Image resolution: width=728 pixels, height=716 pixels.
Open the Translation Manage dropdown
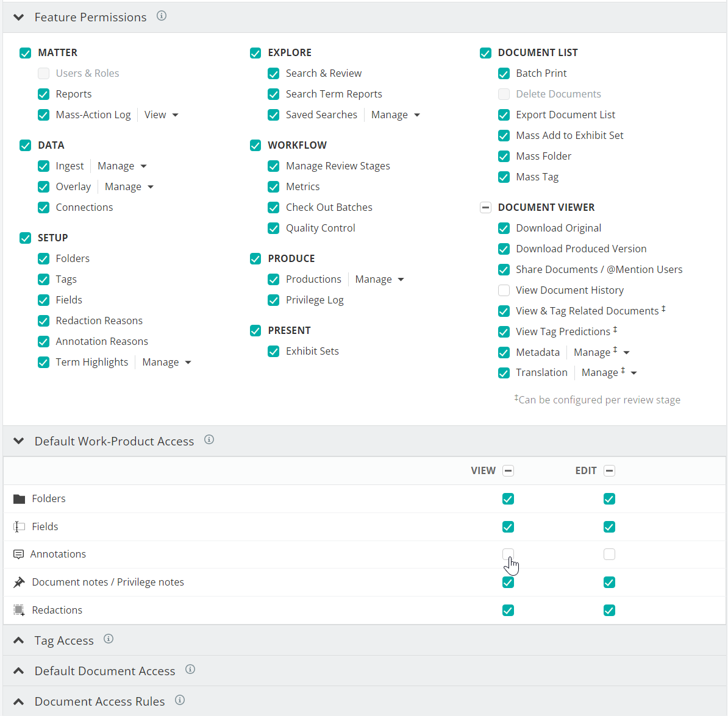(610, 372)
